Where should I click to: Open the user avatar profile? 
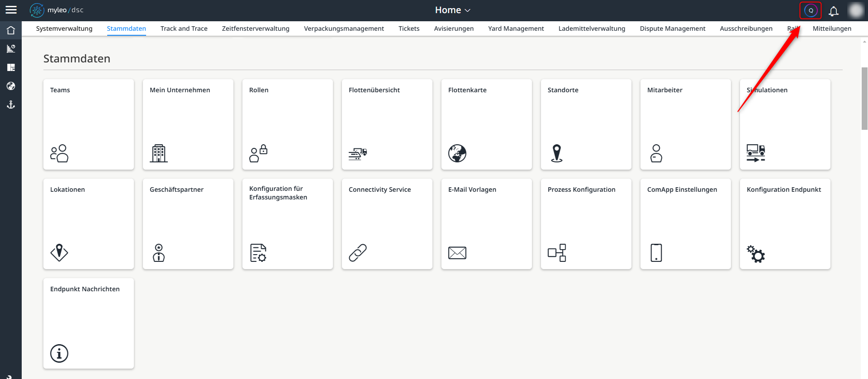[x=855, y=10]
